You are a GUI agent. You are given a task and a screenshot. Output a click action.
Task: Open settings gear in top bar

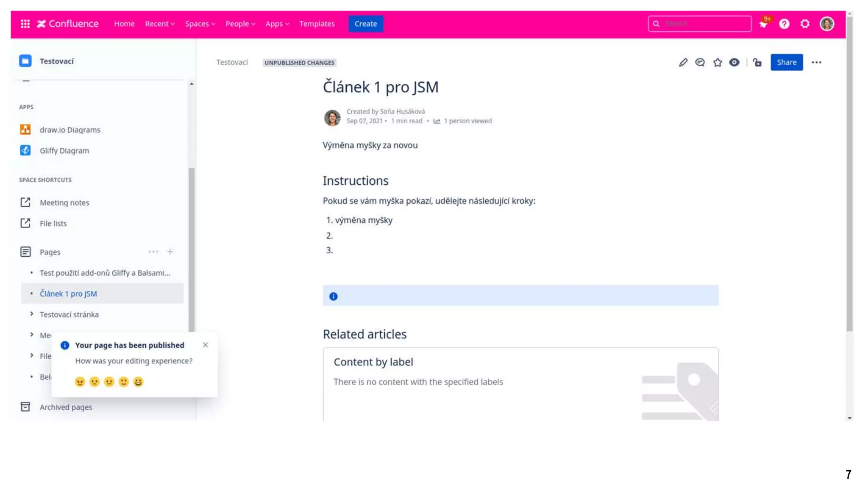tap(805, 24)
